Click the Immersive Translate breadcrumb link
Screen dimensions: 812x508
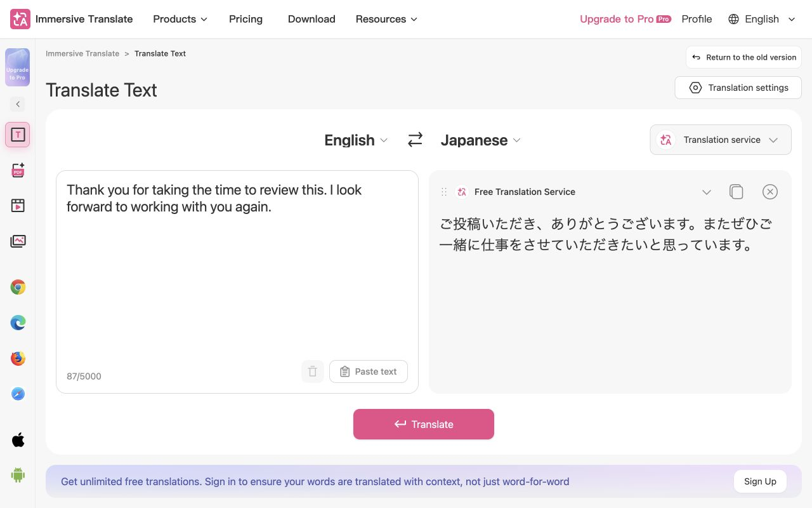coord(82,53)
